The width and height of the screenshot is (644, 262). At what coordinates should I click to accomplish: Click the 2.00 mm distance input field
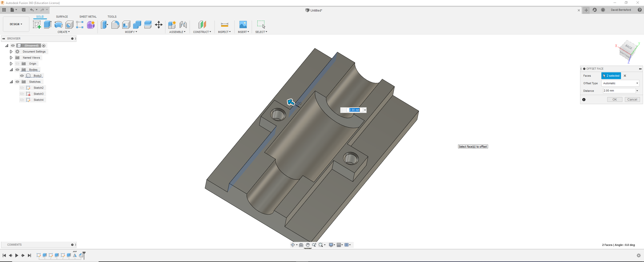pos(619,91)
